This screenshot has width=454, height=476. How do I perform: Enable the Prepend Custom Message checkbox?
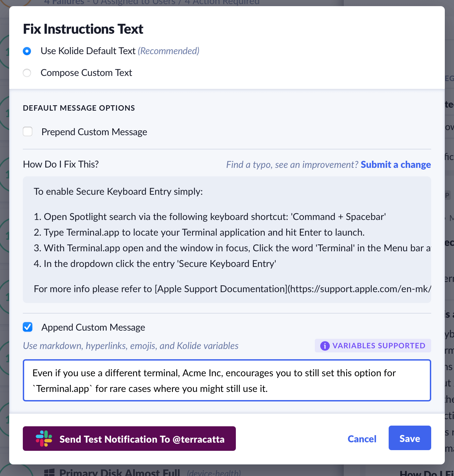coord(28,132)
